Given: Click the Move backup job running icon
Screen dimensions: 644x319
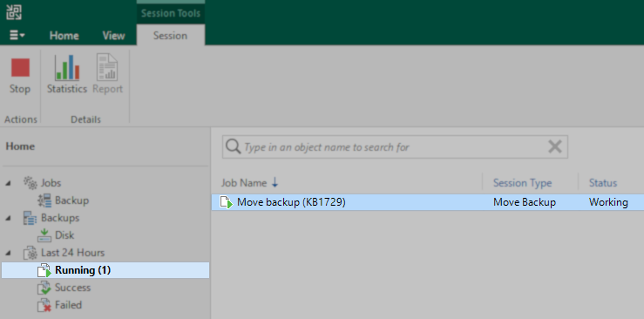Looking at the screenshot, I should point(227,202).
